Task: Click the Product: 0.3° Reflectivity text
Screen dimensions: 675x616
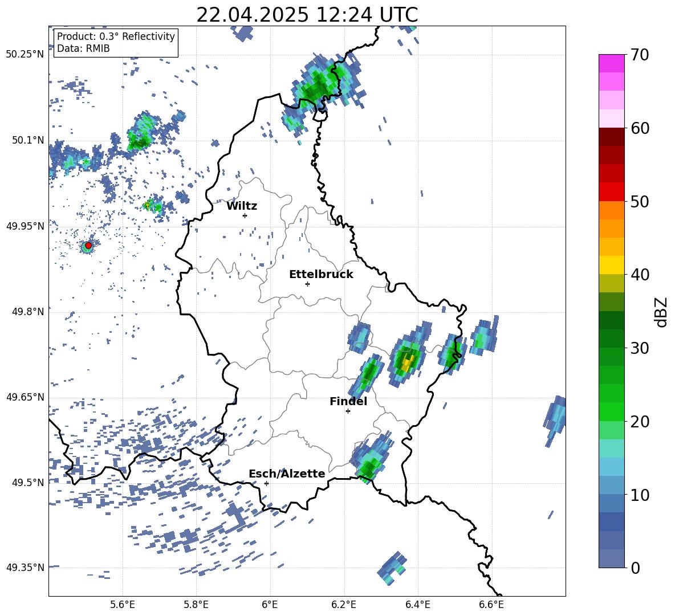Action: pyautogui.click(x=116, y=36)
